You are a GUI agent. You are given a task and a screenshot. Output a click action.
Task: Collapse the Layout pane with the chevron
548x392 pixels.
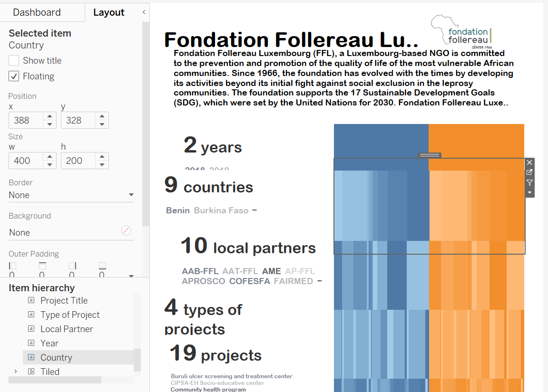click(x=144, y=13)
